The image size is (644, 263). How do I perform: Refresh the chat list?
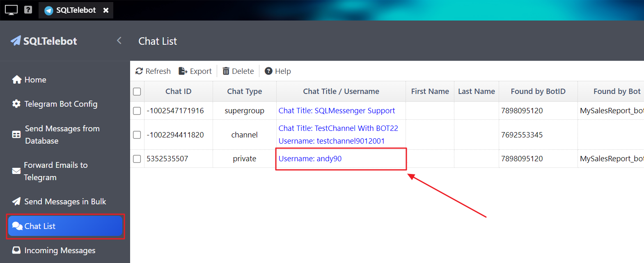(x=153, y=71)
